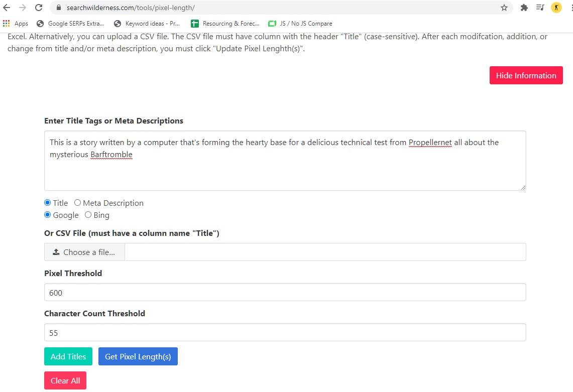The image size is (573, 392).
Task: Select the Meta Description radio button
Action: click(77, 202)
